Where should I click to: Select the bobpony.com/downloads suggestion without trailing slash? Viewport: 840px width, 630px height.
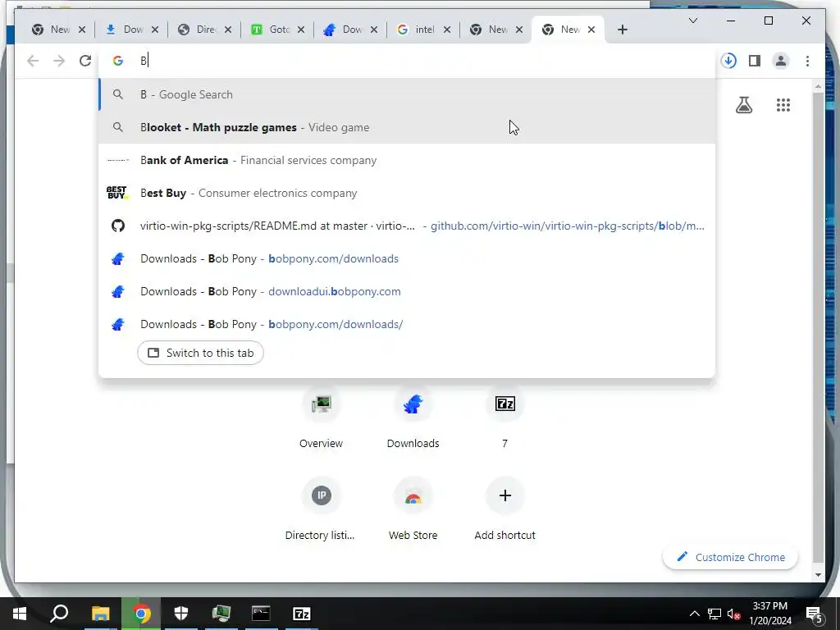tap(407, 258)
